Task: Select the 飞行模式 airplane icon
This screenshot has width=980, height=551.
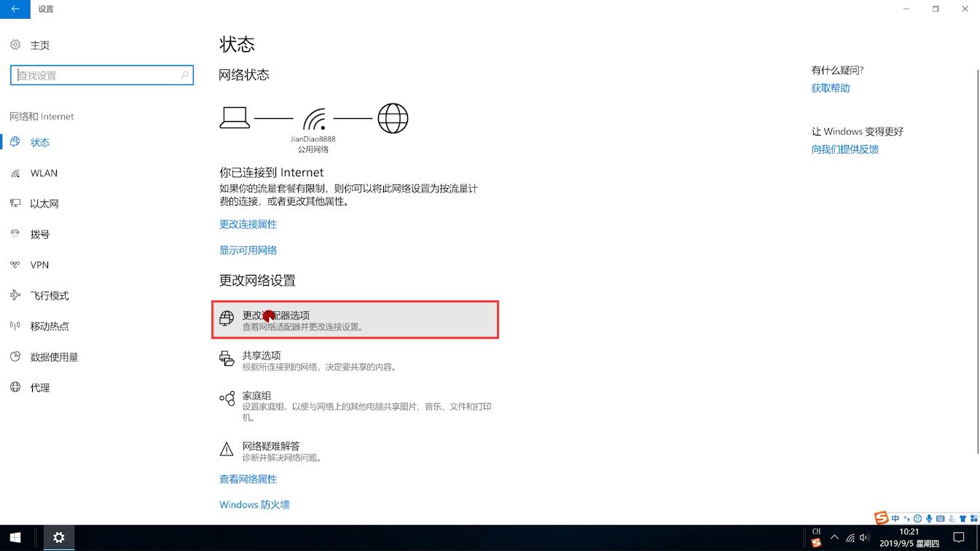Action: [x=15, y=295]
